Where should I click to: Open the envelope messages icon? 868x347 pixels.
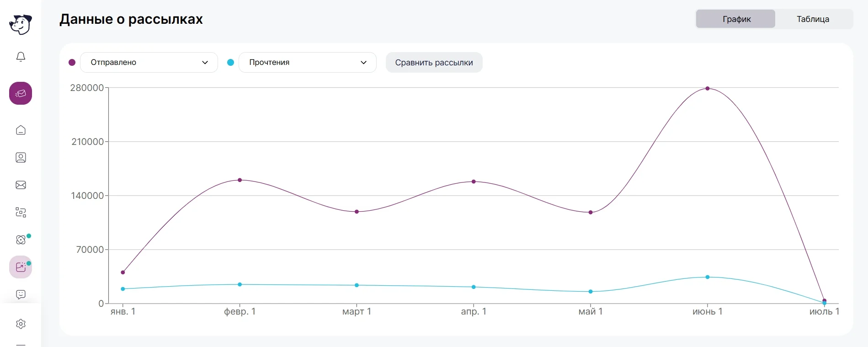tap(21, 185)
